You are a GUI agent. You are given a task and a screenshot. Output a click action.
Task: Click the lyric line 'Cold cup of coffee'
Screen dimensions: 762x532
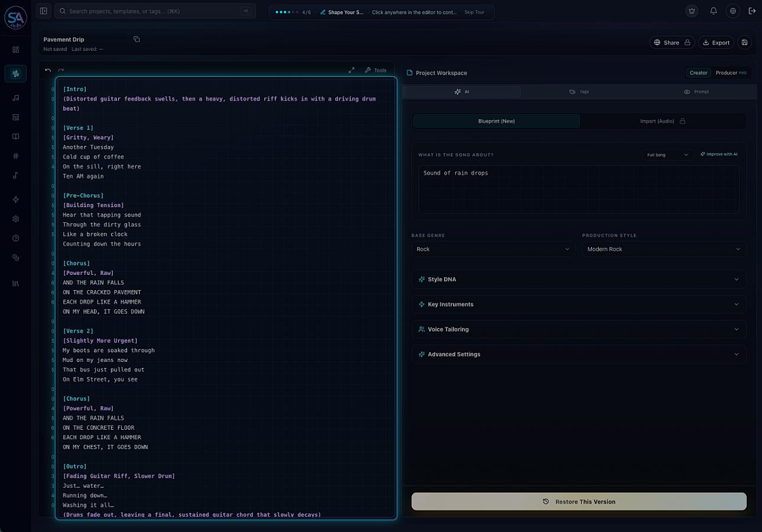click(x=93, y=157)
